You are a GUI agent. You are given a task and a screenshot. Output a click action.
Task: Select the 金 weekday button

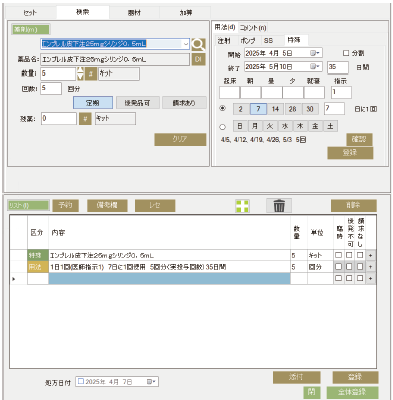tap(315, 126)
